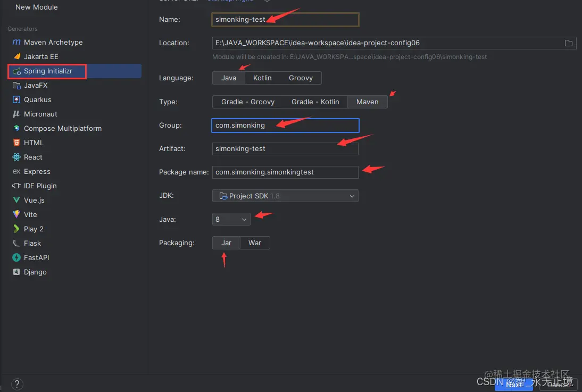This screenshot has width=582, height=392.
Task: Select Express generator label
Action: tap(37, 171)
